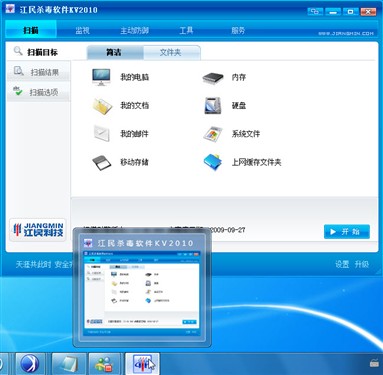Select the 上网缓存文件夹 cache folder icon
Image resolution: width=383 pixels, height=375 pixels.
[x=213, y=162]
